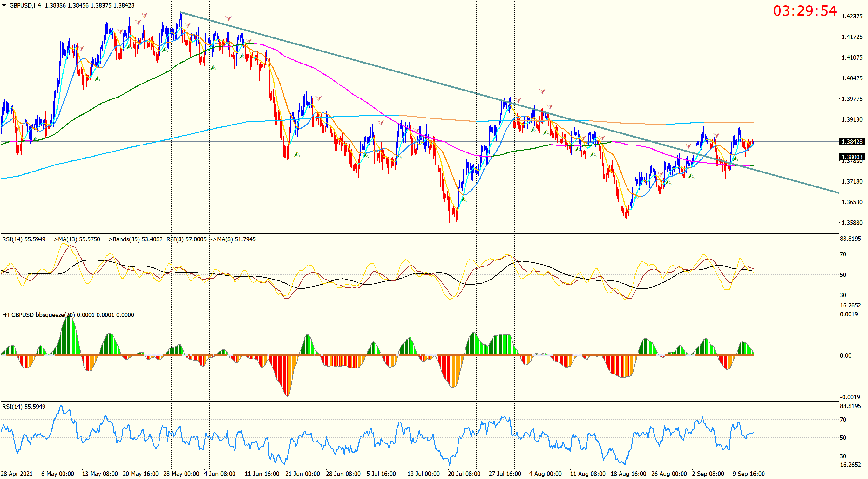Click the '9 Sep 16:00' date label

tap(749, 474)
